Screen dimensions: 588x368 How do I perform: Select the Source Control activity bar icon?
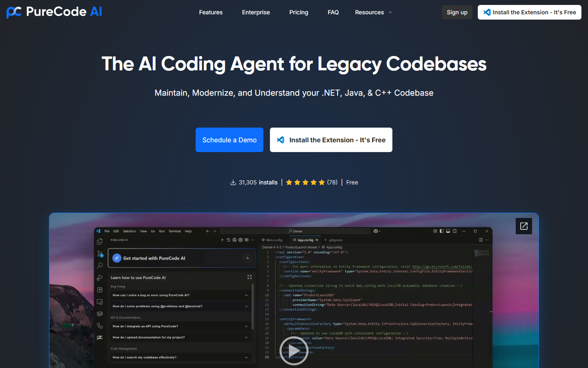coord(100,254)
